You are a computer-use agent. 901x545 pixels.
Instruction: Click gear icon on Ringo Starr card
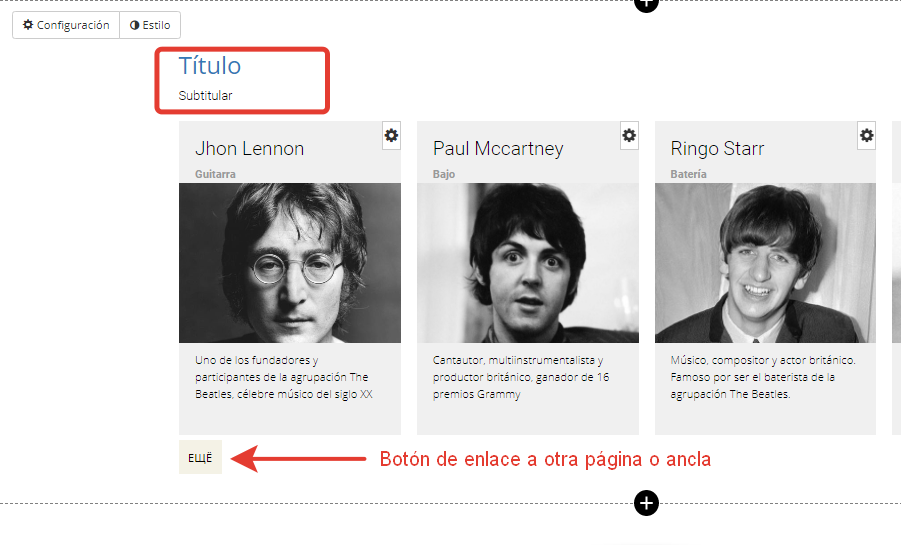point(867,136)
